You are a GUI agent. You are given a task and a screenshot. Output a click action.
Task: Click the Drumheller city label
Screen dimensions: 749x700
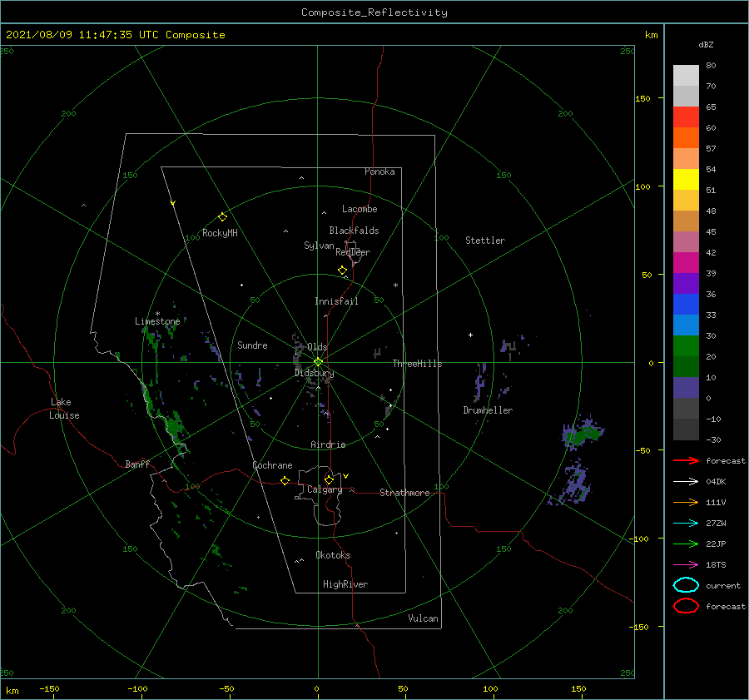[488, 410]
